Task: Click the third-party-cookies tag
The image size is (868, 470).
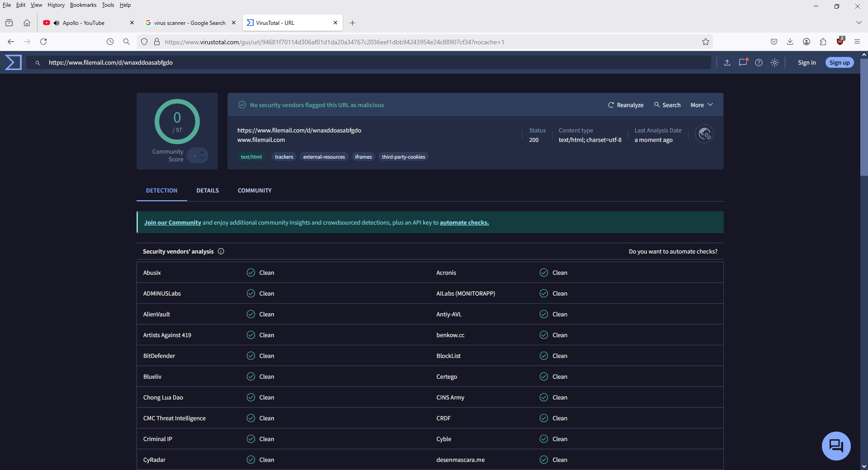Action: (403, 157)
